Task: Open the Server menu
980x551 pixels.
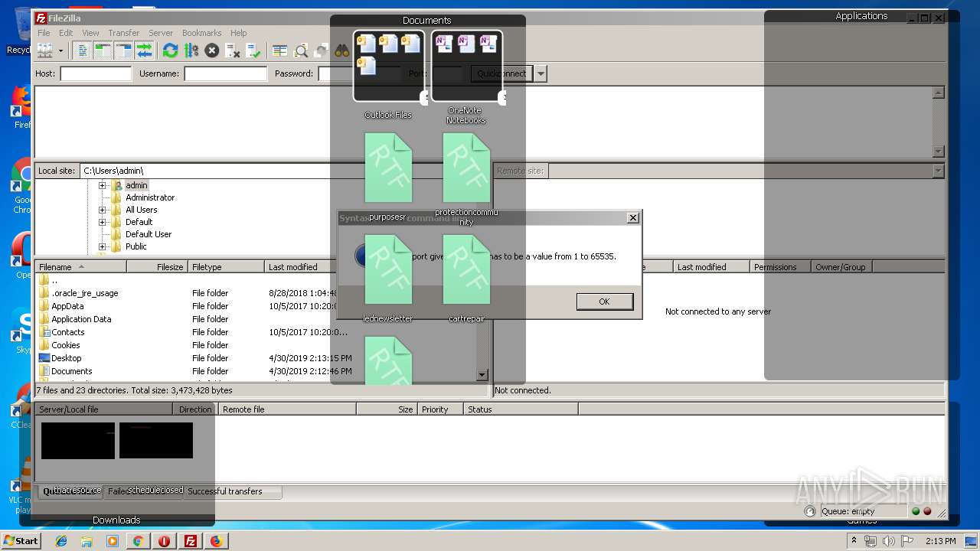Action: pyautogui.click(x=161, y=33)
